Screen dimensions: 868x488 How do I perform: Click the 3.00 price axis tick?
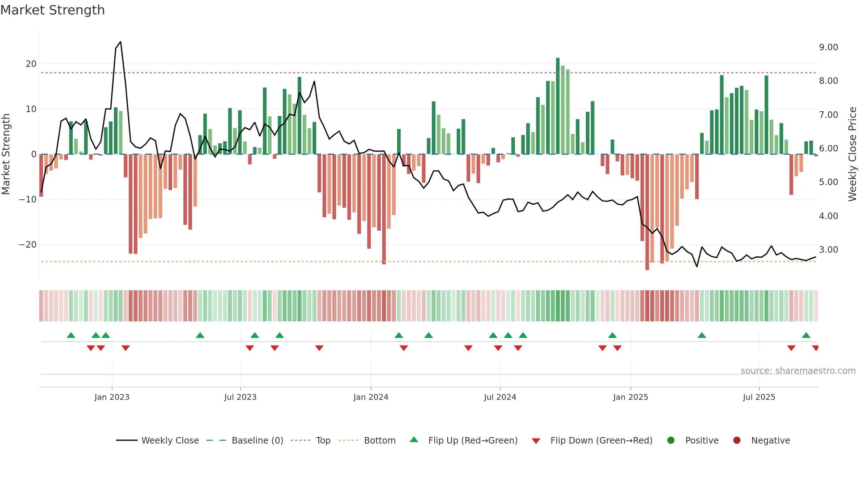coord(829,250)
